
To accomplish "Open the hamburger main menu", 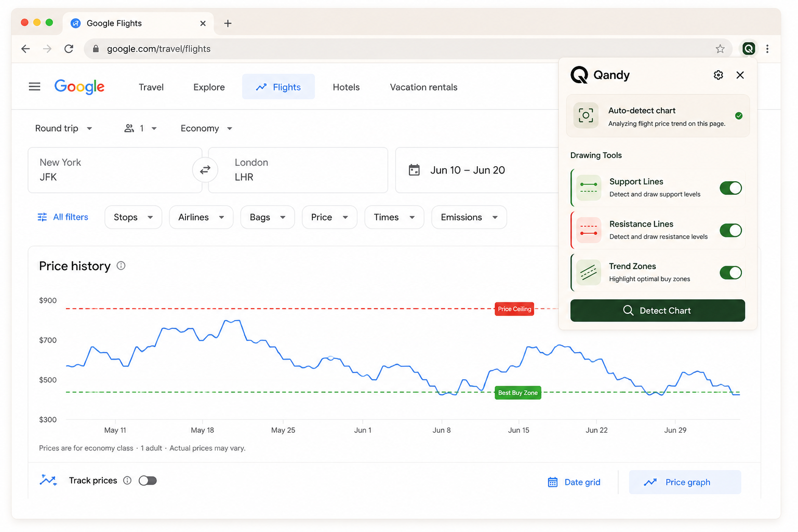I will point(34,87).
